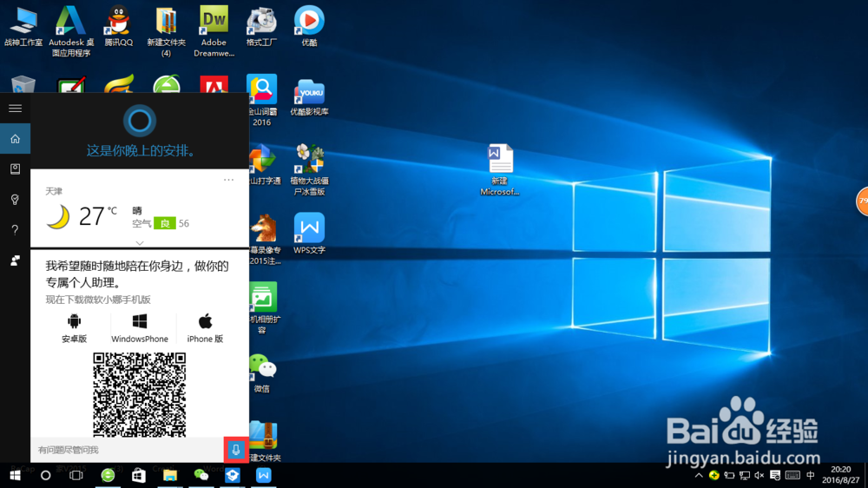868x488 pixels.
Task: Click Cortana's microphone button
Action: tap(236, 450)
